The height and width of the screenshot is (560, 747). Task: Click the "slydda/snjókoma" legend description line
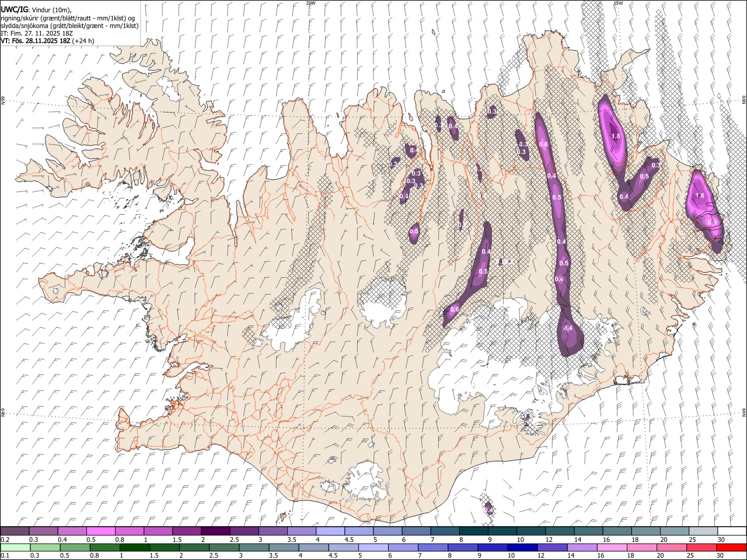pos(69,26)
